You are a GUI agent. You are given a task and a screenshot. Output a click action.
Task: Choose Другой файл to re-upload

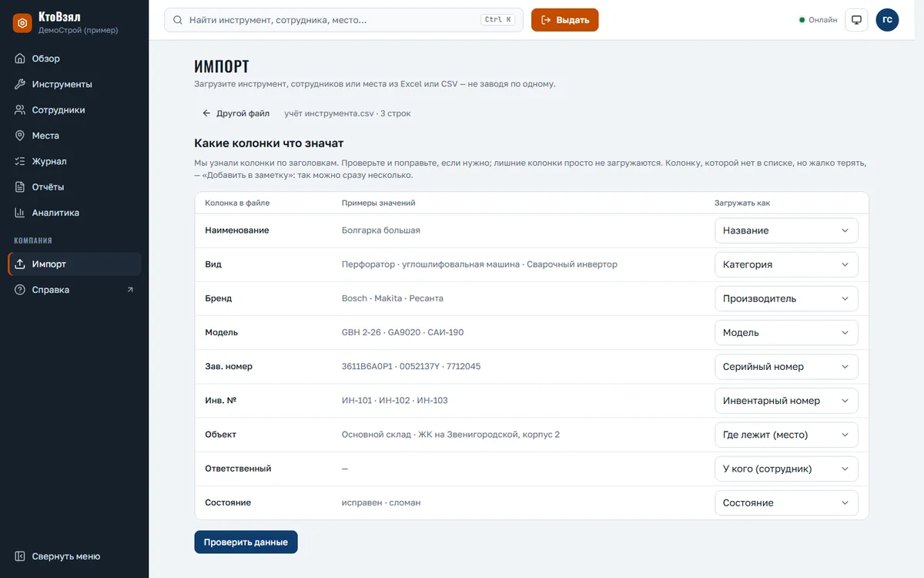click(x=236, y=113)
